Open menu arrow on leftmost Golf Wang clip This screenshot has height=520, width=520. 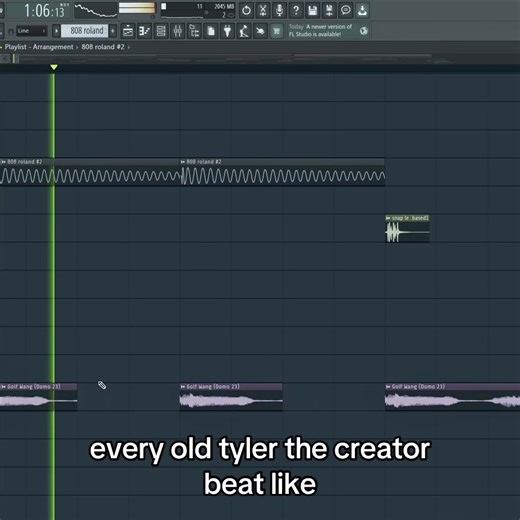tap(4, 387)
